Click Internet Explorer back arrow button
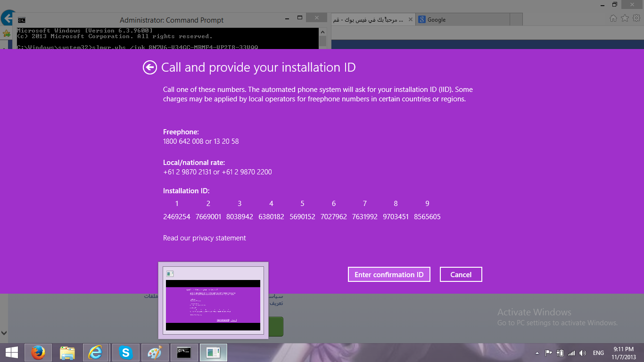This screenshot has height=362, width=644. [7, 19]
